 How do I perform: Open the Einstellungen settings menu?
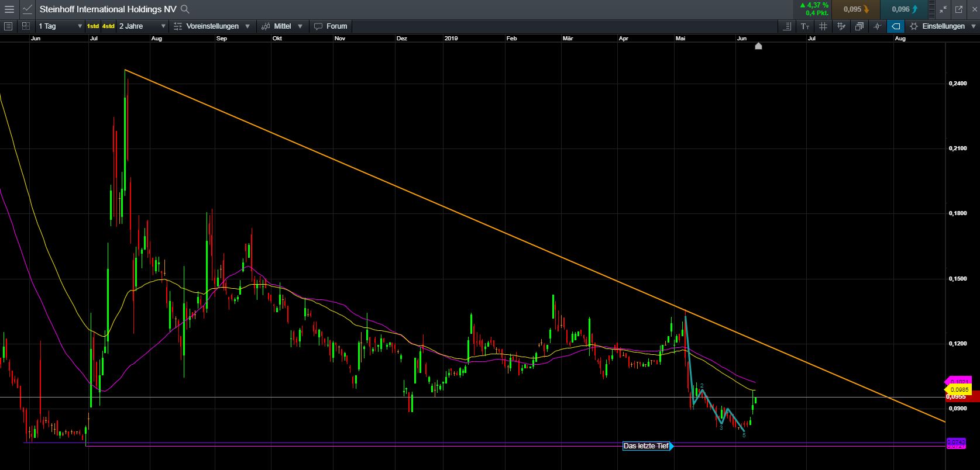click(x=942, y=26)
